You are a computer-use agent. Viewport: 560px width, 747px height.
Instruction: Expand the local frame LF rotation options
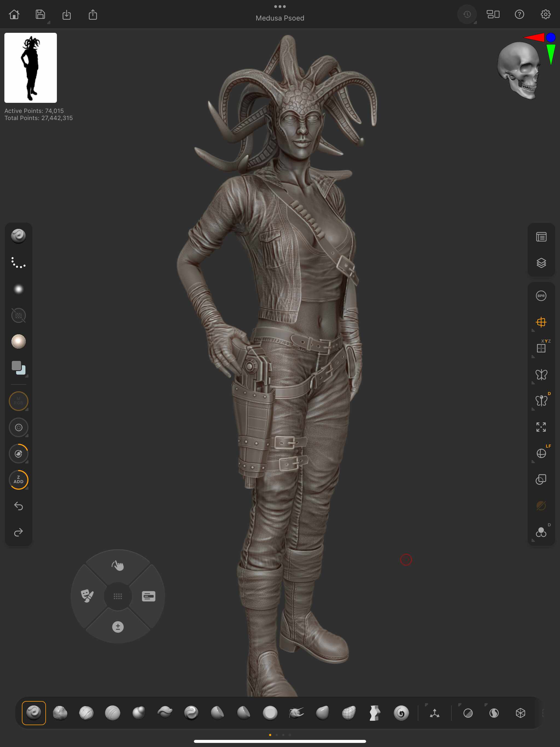pyautogui.click(x=533, y=462)
